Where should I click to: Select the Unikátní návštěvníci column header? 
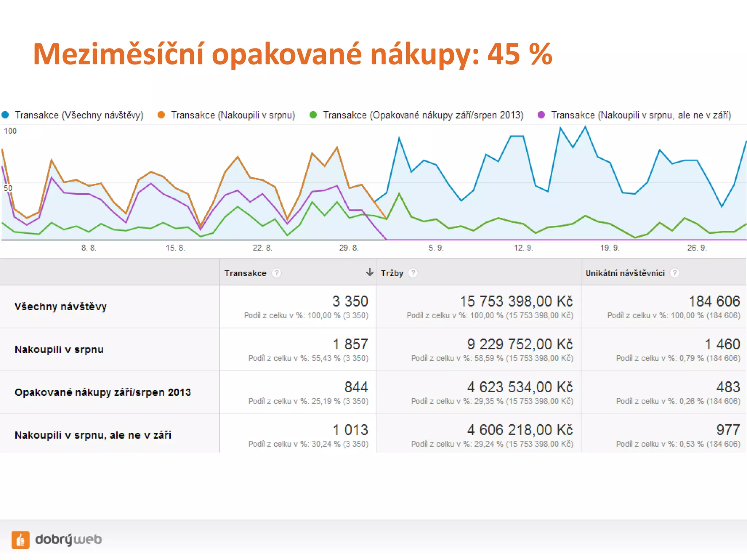click(x=663, y=272)
